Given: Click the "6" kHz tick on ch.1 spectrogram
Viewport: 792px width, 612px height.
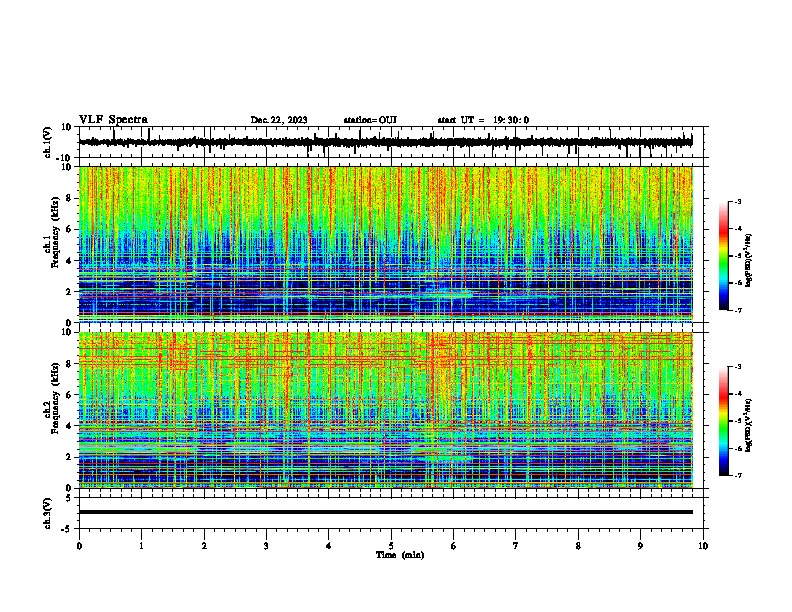Looking at the screenshot, I should pyautogui.click(x=69, y=230).
